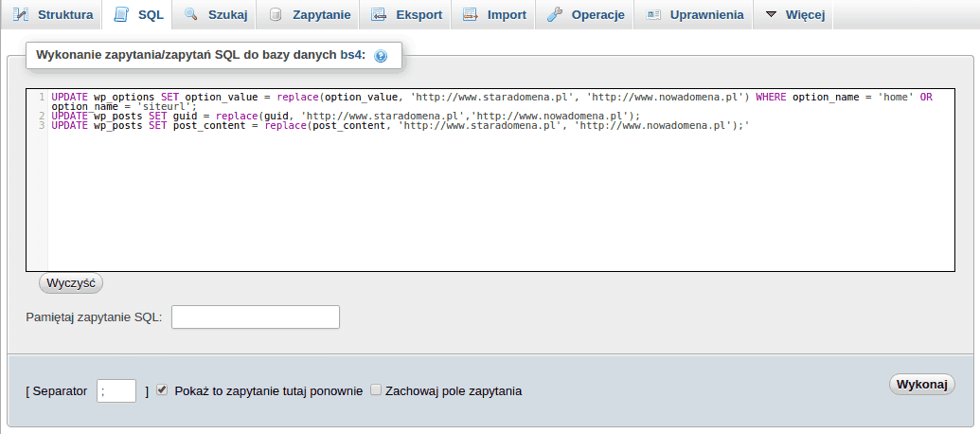Click line number 2 in editor gutter
The width and height of the screenshot is (980, 434).
pos(42,116)
